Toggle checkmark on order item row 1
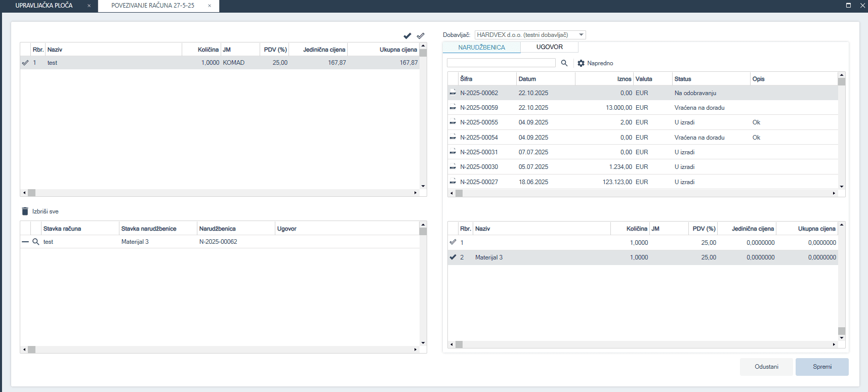The image size is (868, 392). point(453,242)
